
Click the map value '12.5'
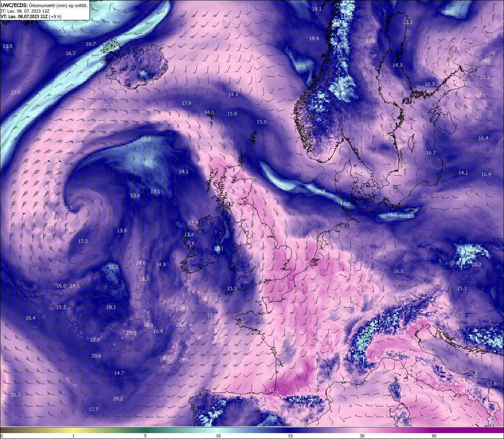click(x=113, y=267)
